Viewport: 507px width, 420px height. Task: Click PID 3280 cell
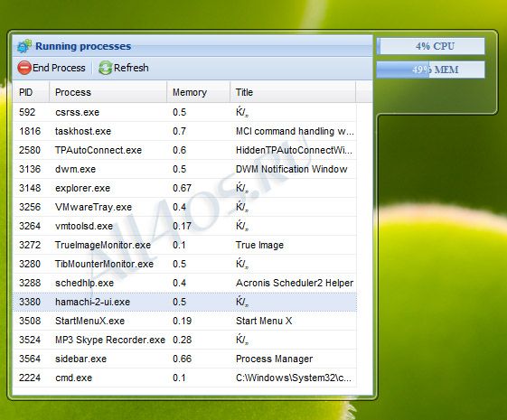[30, 264]
